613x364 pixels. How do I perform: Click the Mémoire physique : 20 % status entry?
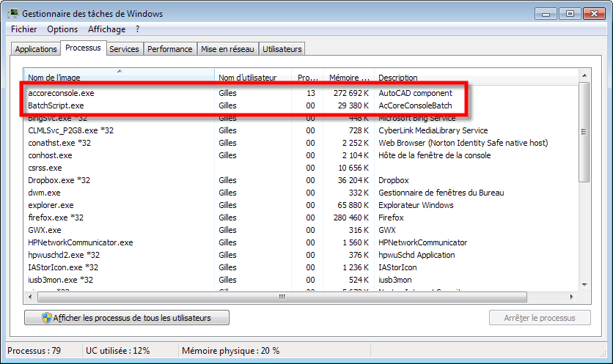point(231,351)
